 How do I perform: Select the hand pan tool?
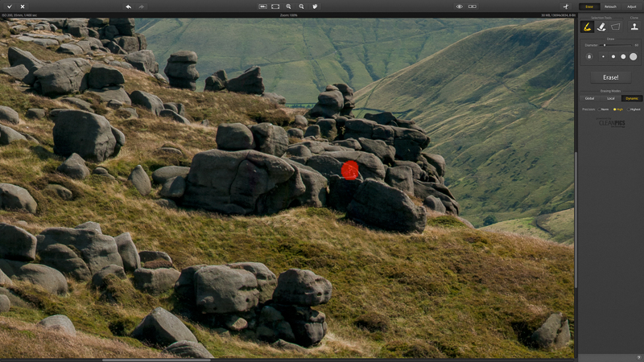coord(315,6)
